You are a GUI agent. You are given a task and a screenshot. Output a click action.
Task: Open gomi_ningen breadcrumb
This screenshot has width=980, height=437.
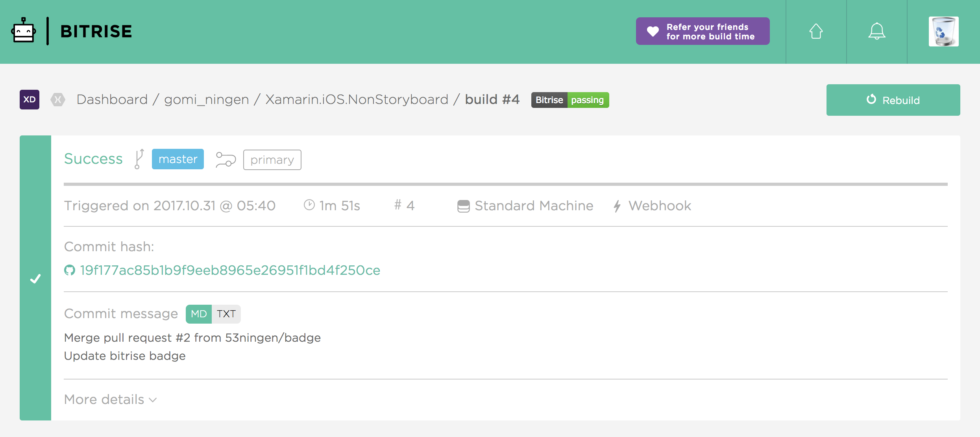pos(207,100)
